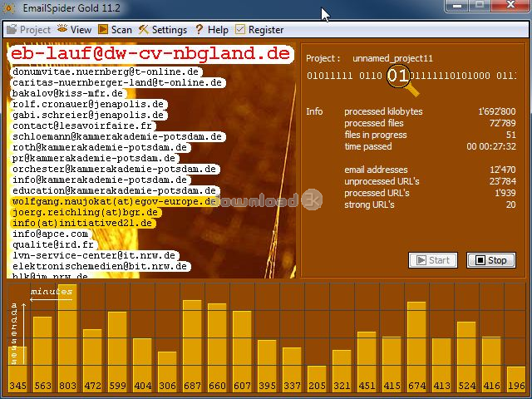This screenshot has width=532, height=399.
Task: Click the orange Scan icon
Action: [x=103, y=30]
